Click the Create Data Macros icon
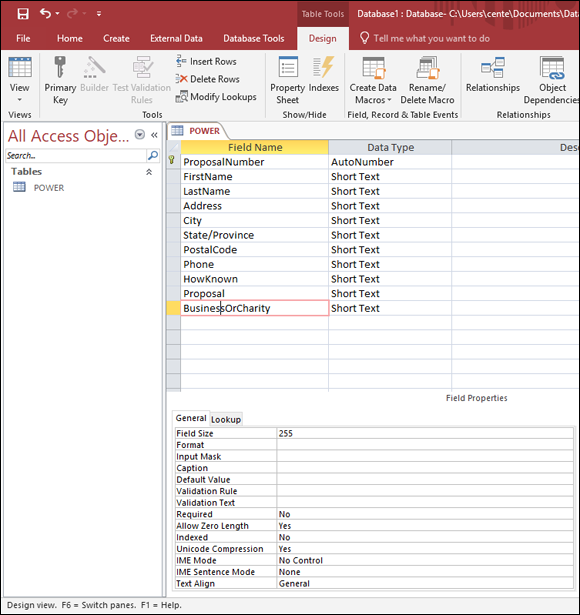The image size is (580, 615). point(374,67)
